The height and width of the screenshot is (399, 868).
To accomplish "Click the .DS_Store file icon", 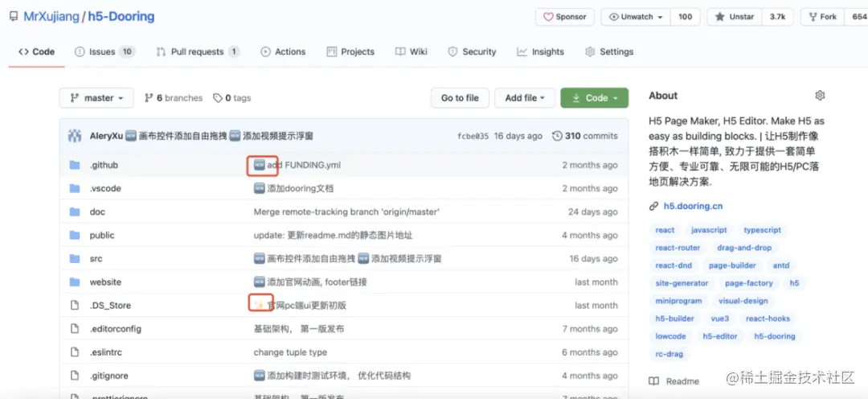I will [75, 306].
